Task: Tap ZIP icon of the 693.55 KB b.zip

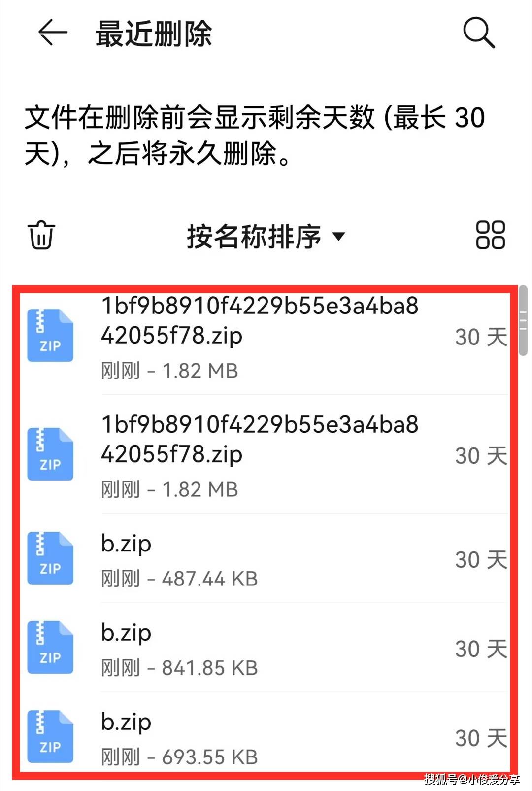Action: click(x=50, y=737)
